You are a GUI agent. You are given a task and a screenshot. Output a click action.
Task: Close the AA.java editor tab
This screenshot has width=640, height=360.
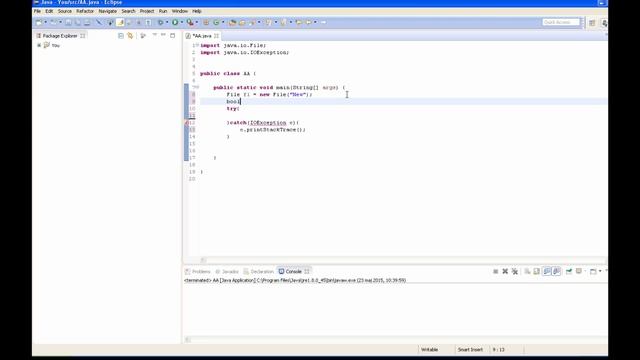click(x=216, y=36)
